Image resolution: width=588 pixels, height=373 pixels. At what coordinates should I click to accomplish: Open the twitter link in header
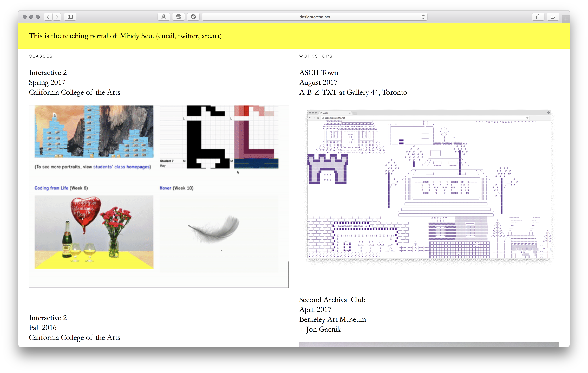[189, 36]
